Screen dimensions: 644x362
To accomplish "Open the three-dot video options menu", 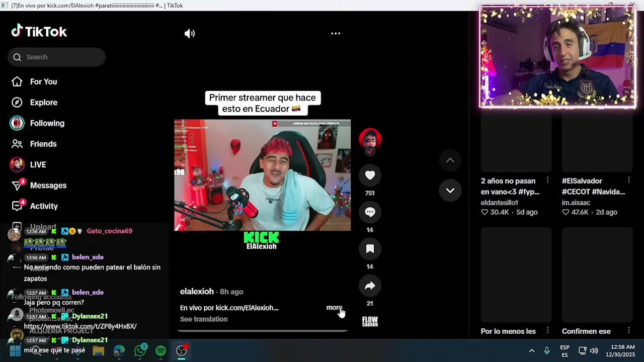I will [336, 34].
